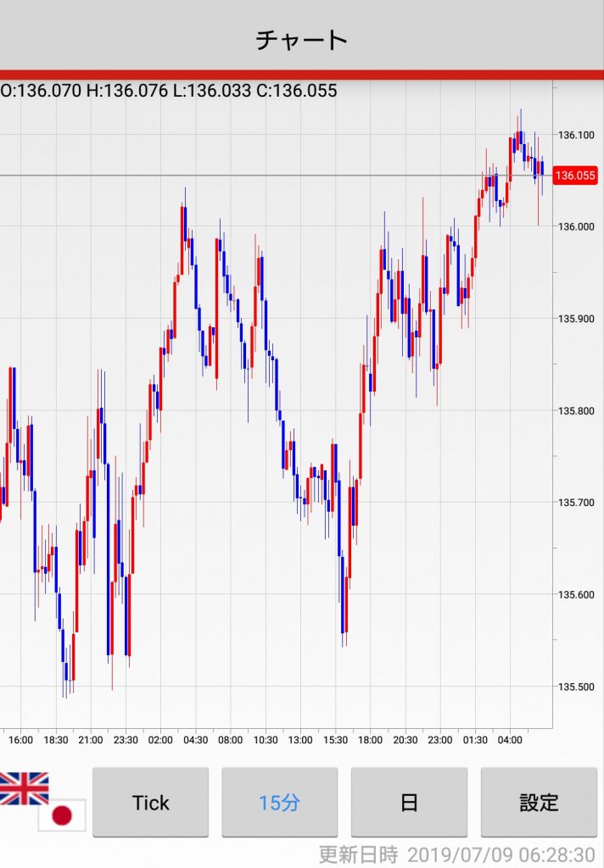Switch chart to Tick view
The image size is (604, 868).
[x=150, y=802]
